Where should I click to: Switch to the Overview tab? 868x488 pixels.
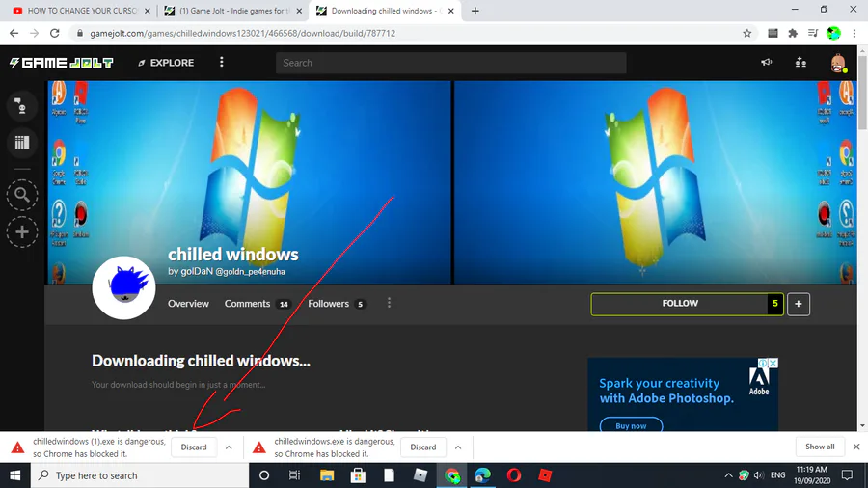click(x=188, y=303)
